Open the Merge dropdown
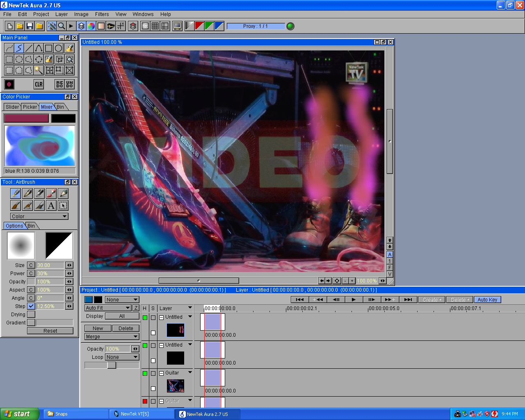Screen dimensions: 525x420 [x=112, y=337]
